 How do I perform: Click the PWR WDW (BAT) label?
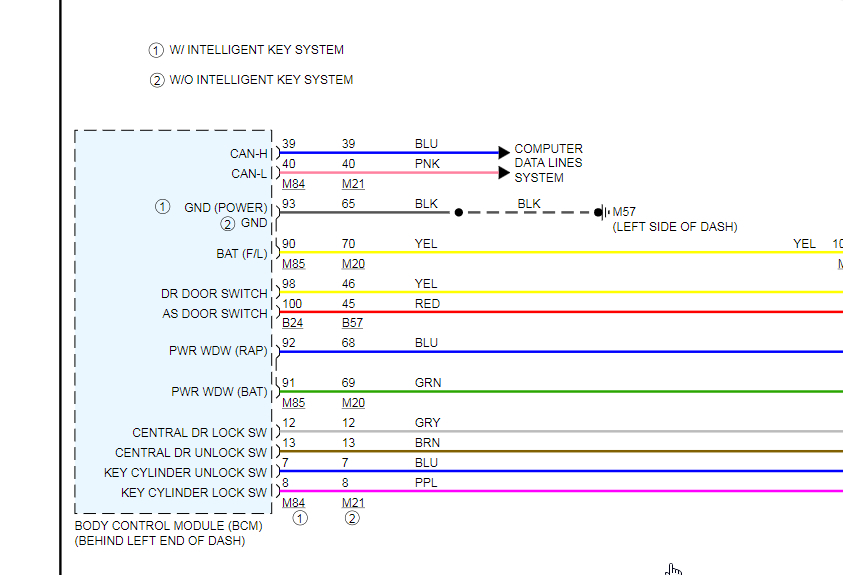[219, 392]
